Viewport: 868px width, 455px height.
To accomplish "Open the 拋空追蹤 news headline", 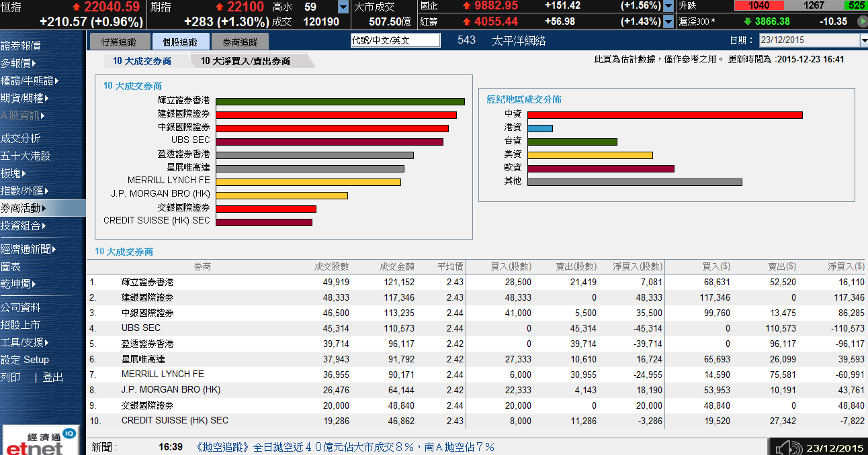I will coord(346,446).
